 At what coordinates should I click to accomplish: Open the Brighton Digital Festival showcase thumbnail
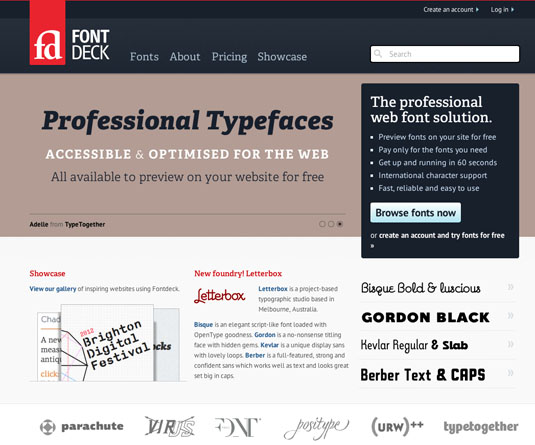tap(107, 342)
